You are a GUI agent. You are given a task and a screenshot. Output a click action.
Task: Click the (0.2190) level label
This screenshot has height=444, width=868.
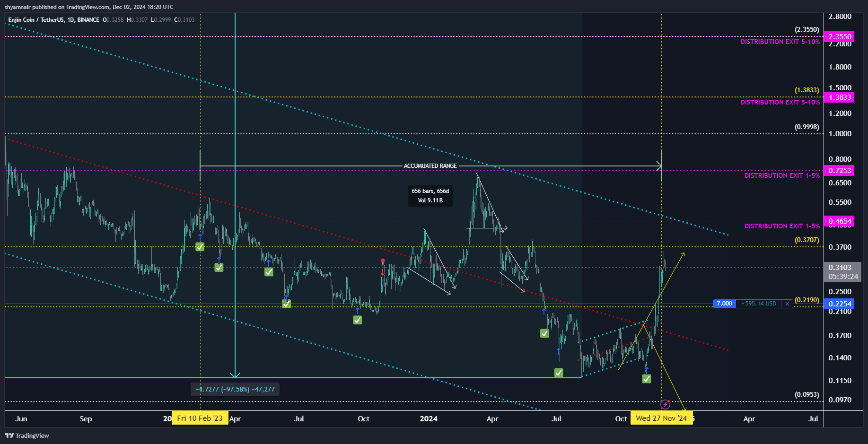pos(807,300)
